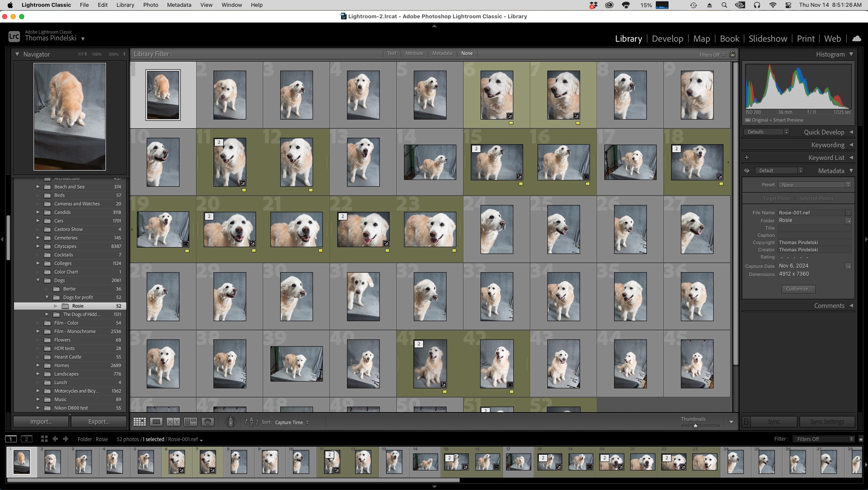Screen dimensions: 868x490
Task: Click the yellow color label on thumbnail 7
Action: (x=578, y=123)
